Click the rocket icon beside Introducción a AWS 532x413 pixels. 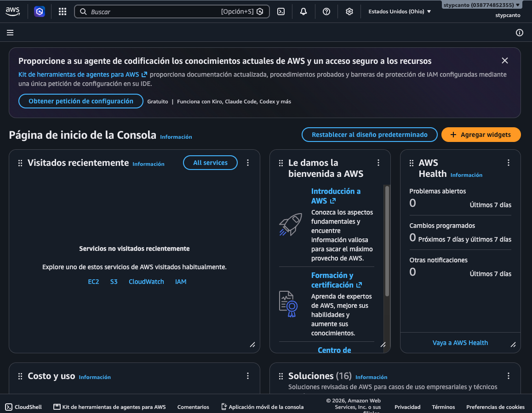[291, 225]
